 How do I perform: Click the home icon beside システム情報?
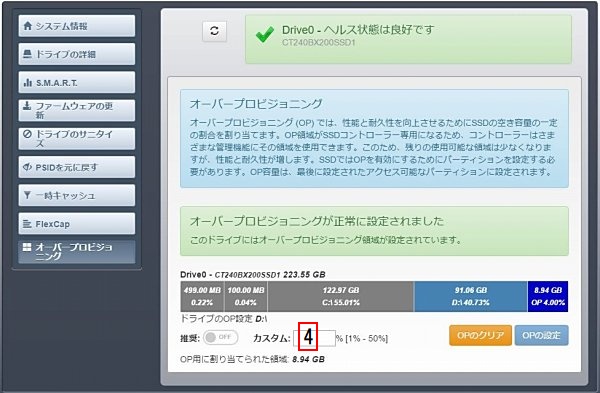(x=28, y=26)
